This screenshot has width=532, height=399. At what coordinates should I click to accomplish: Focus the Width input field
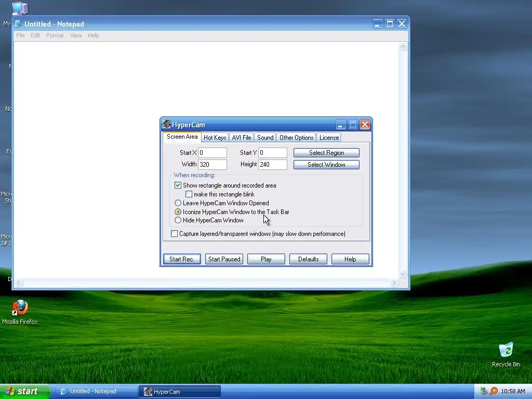tap(212, 165)
